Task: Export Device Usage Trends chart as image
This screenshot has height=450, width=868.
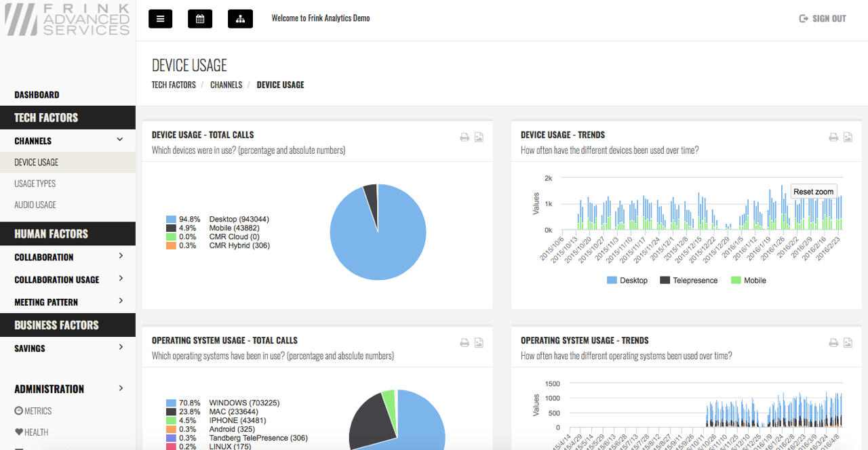Action: (848, 138)
